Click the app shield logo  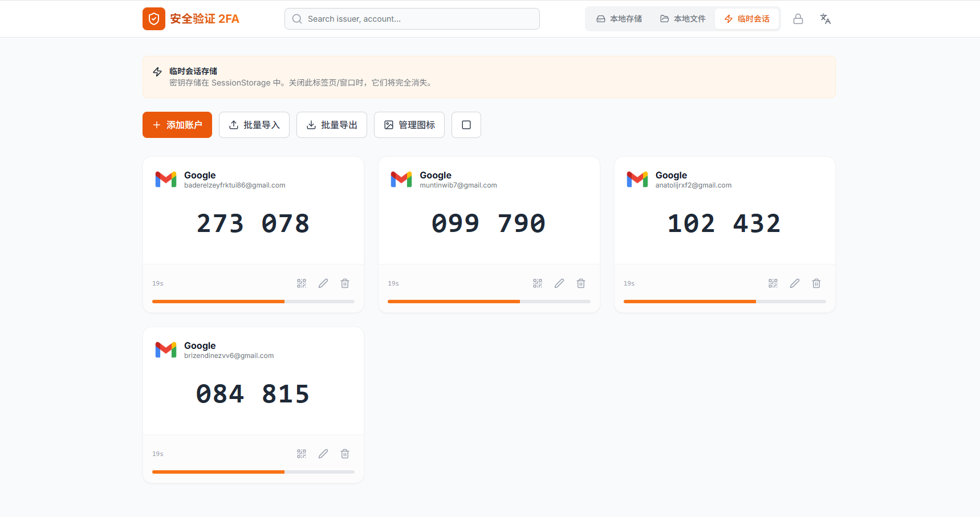tap(153, 19)
